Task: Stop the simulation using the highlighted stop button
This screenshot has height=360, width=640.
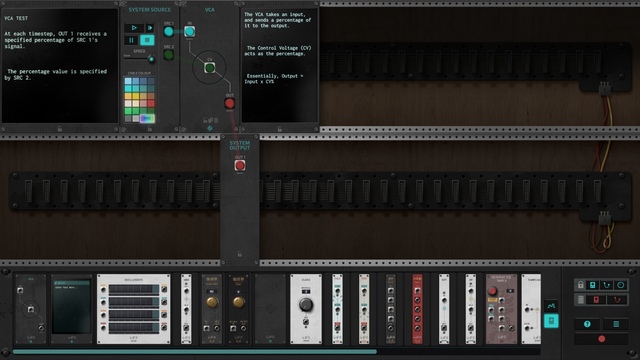Action: (147, 40)
